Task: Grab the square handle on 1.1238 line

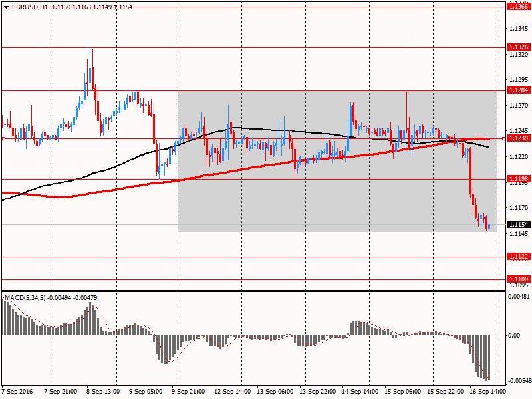Action: [3, 139]
